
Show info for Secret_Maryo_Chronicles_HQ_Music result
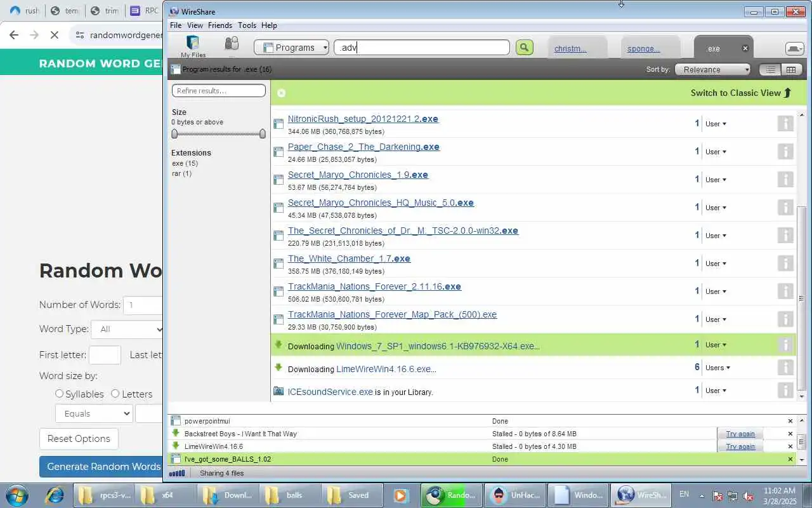(x=785, y=207)
